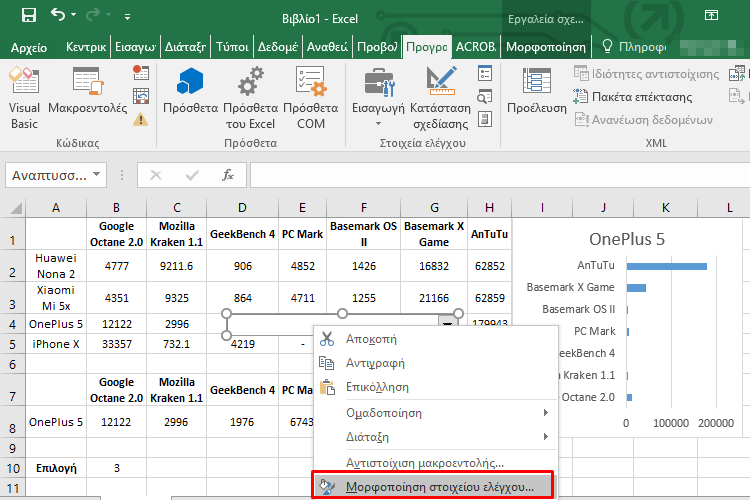Choose Επικόλληση paste from context menu
The height and width of the screenshot is (500, 750).
point(436,387)
